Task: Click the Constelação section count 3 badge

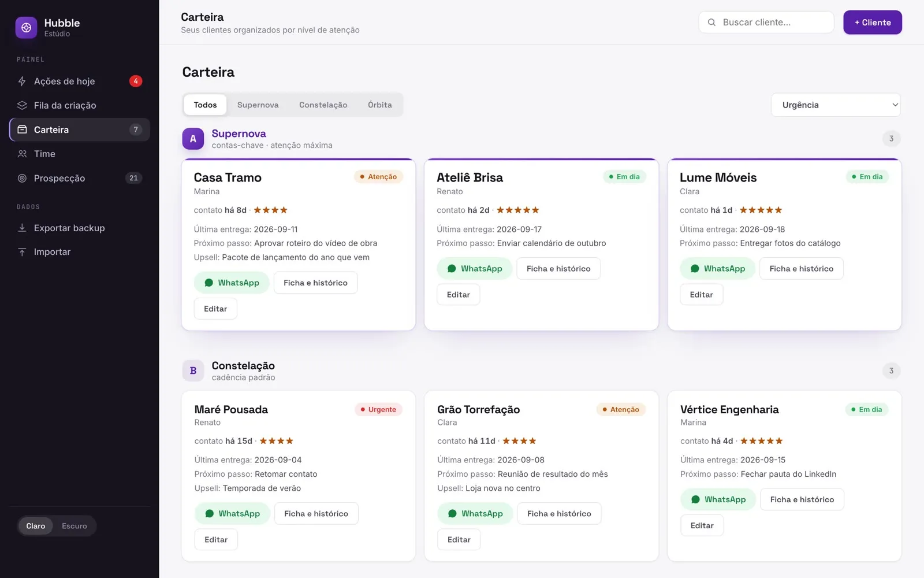Action: [x=891, y=370]
